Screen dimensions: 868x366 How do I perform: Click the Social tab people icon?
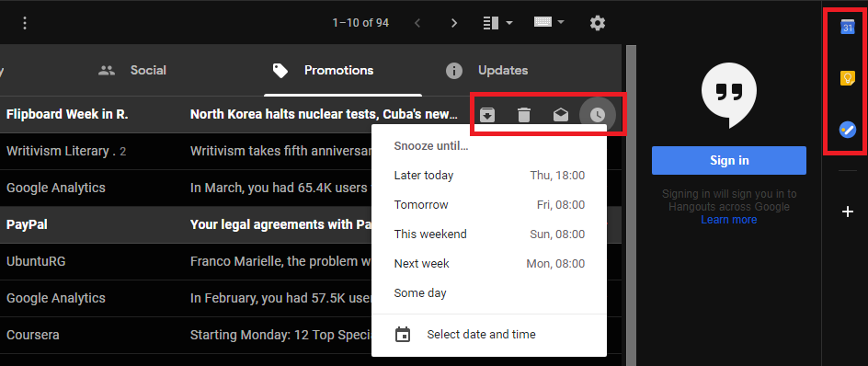pos(107,70)
